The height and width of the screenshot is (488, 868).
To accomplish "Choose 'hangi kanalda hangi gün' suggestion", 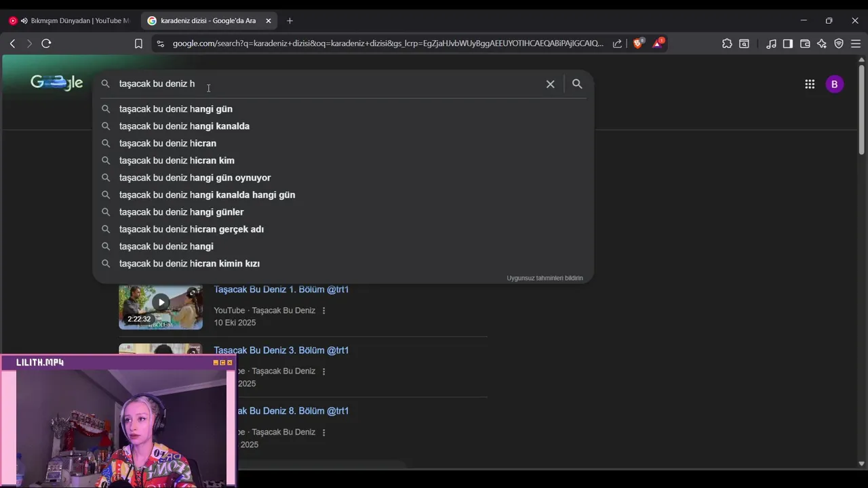I will (x=342, y=195).
